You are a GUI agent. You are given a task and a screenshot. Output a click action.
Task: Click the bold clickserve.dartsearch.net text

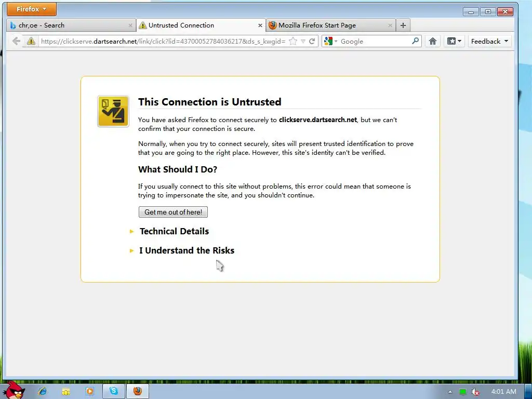(x=318, y=120)
